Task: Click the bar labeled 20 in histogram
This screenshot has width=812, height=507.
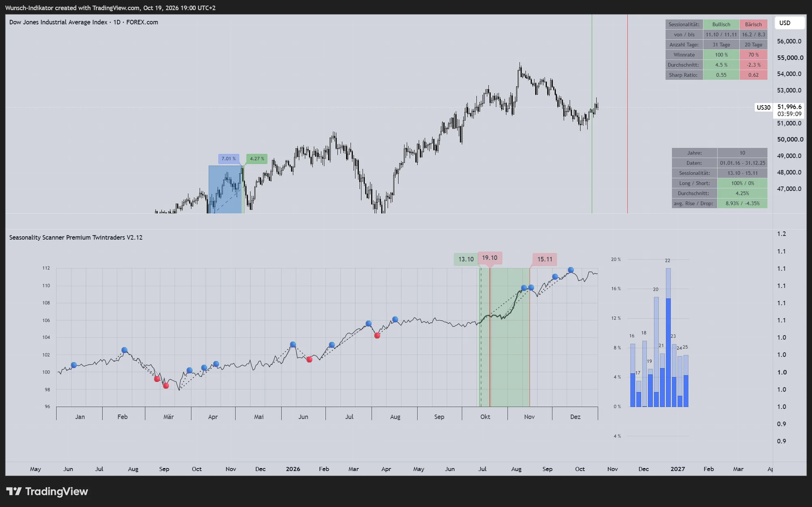Action: coord(656,352)
